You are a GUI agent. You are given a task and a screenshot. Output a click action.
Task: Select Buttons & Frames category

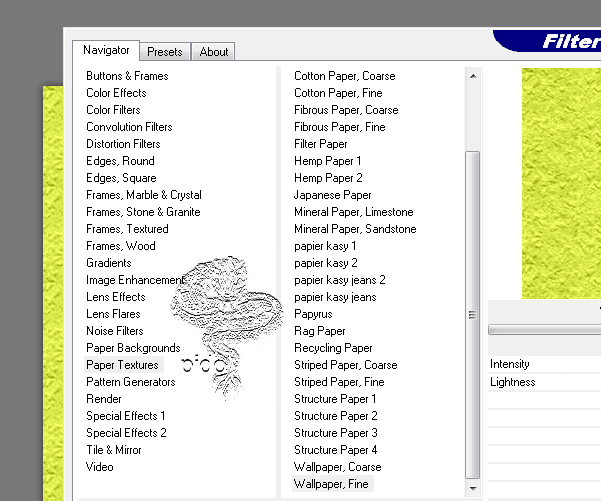tap(127, 76)
